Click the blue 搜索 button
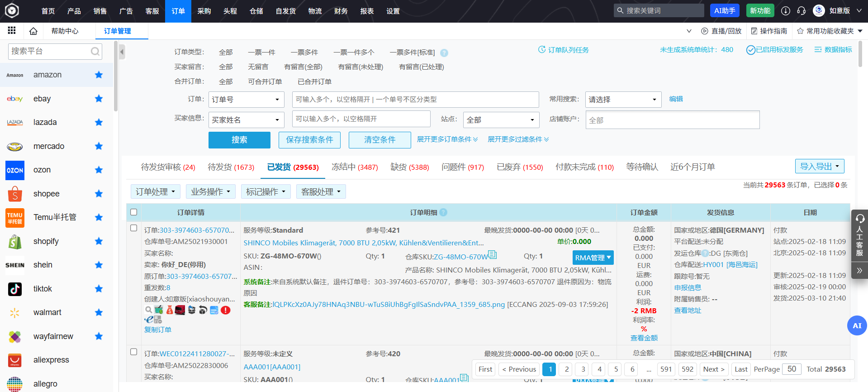The image size is (868, 392). click(x=239, y=140)
